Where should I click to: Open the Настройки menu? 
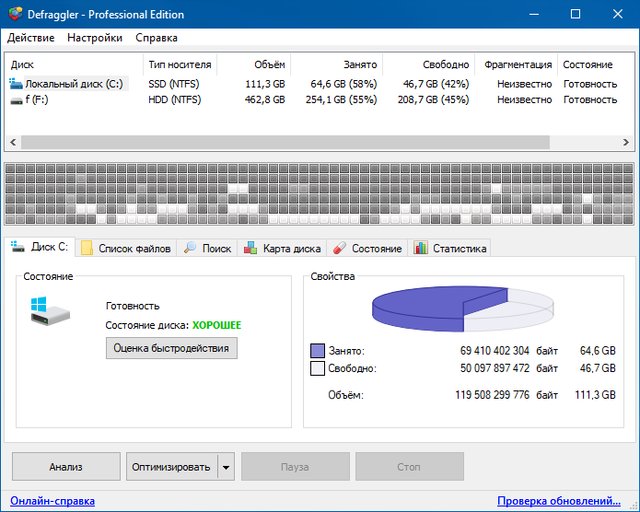pyautogui.click(x=95, y=38)
